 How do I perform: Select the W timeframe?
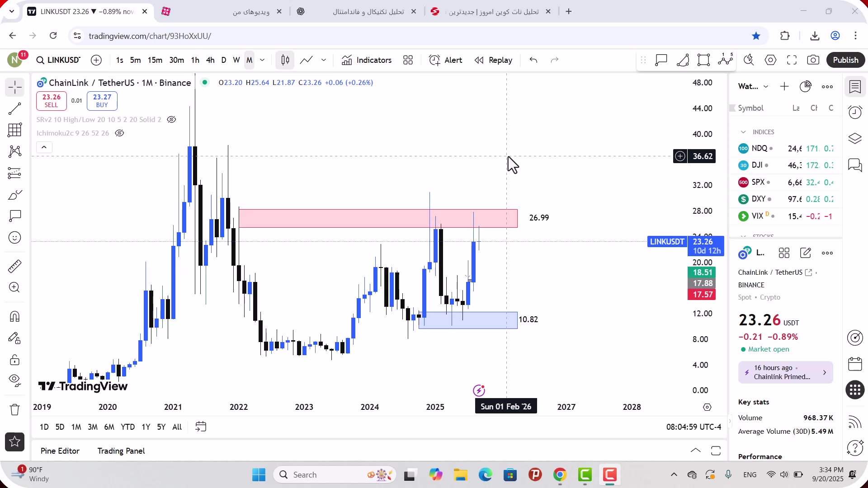point(236,60)
